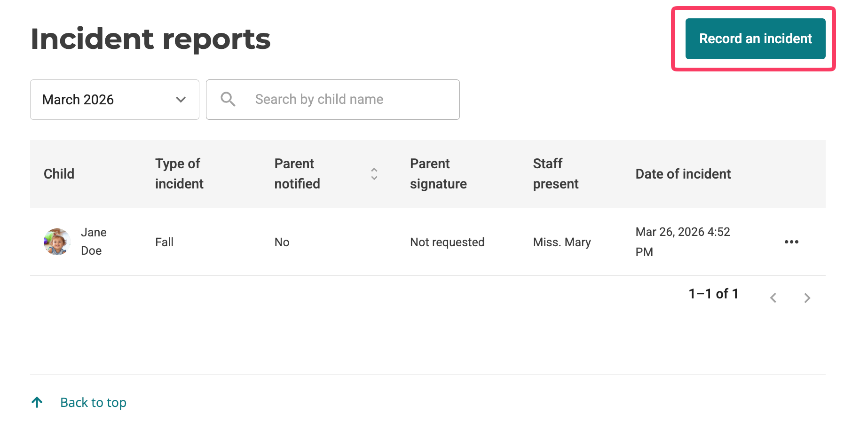Click the Staff present column header
The width and height of the screenshot is (868, 438).
(555, 174)
